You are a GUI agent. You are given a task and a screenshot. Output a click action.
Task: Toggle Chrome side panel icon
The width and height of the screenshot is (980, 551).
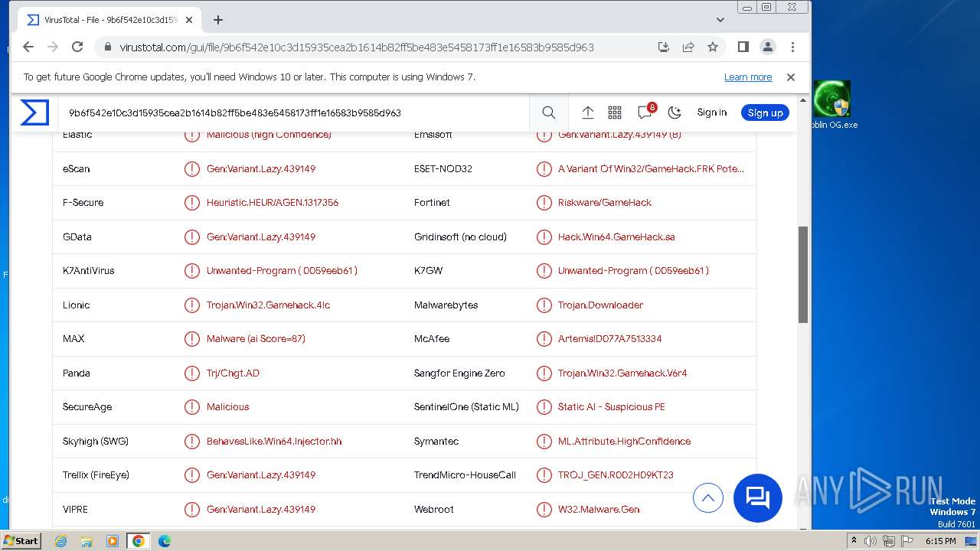pos(743,47)
